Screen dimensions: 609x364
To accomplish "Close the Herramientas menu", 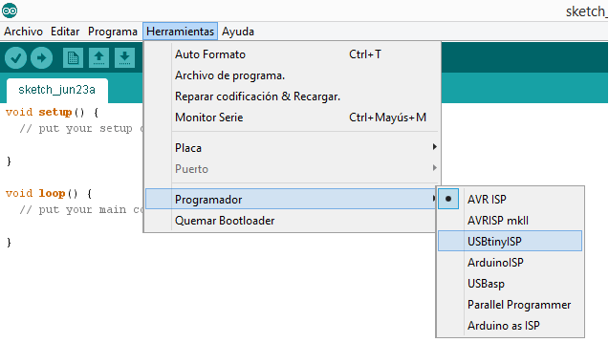I will point(180,32).
